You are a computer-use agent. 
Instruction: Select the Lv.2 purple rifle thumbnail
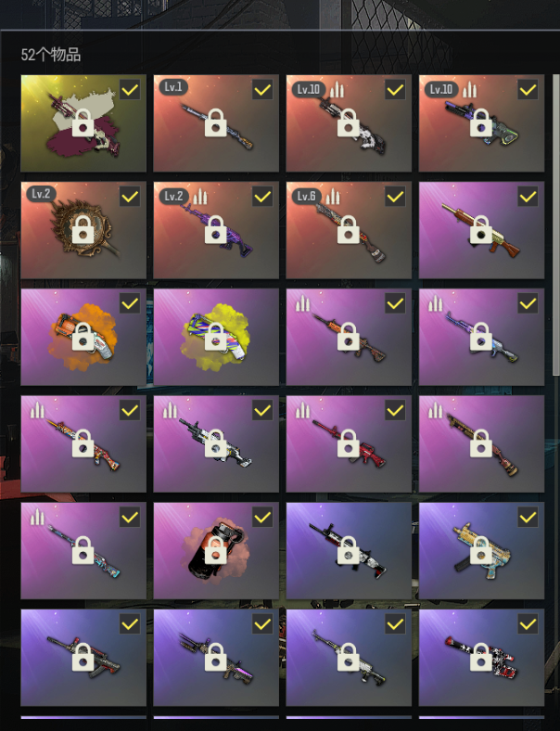click(x=216, y=230)
